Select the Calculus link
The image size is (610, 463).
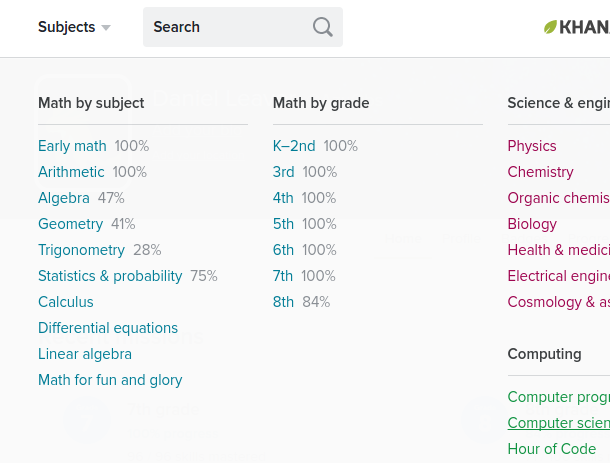point(66,302)
